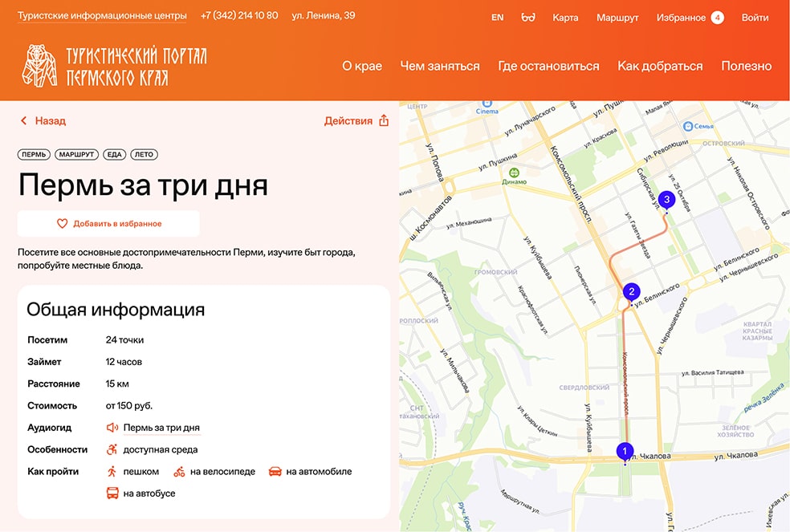The image size is (790, 532).
Task: Click the wheelchair accessible environment icon
Action: click(x=112, y=449)
